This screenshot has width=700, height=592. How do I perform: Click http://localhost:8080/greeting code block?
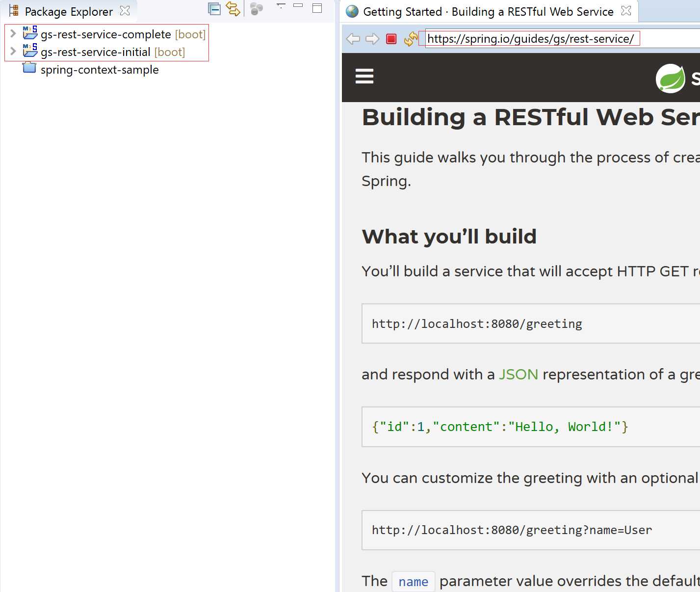531,323
